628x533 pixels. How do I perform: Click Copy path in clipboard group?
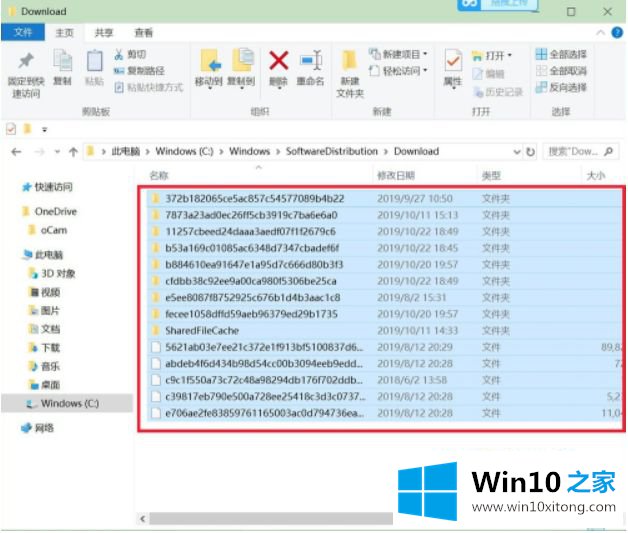139,71
